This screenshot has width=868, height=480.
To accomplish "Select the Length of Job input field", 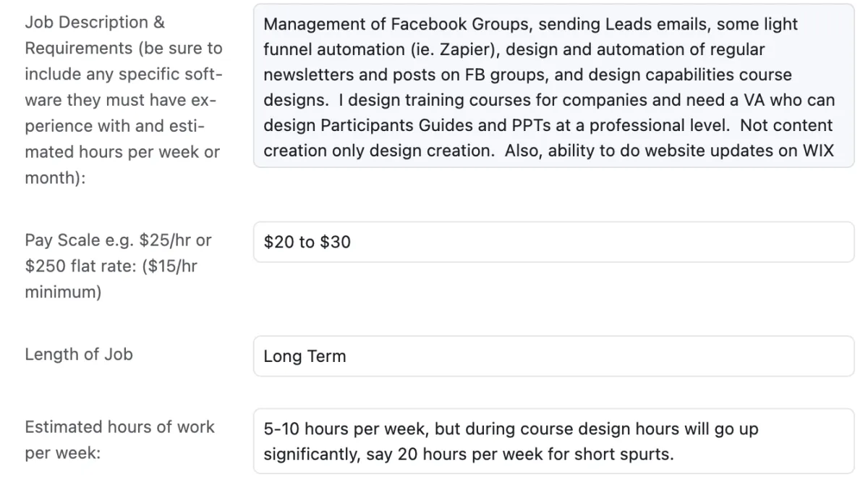I will [x=553, y=356].
